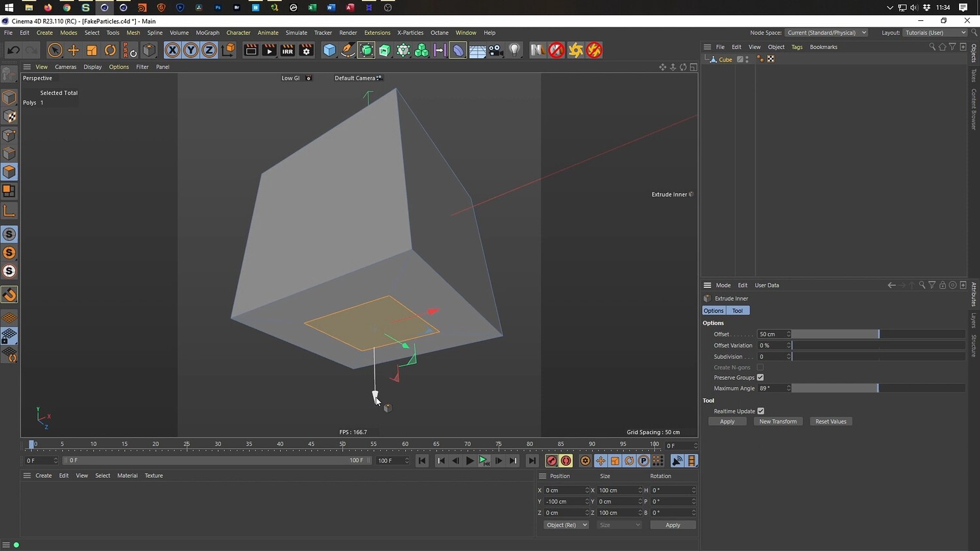The width and height of the screenshot is (980, 551).
Task: Open the MoGraph menu
Action: (207, 33)
